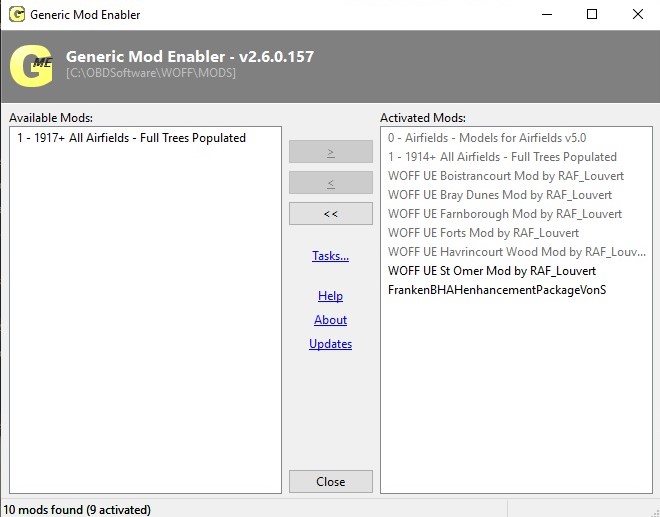This screenshot has width=660, height=517.
Task: Select WOFF UE Boistrancourt Mod entry
Action: tap(506, 176)
